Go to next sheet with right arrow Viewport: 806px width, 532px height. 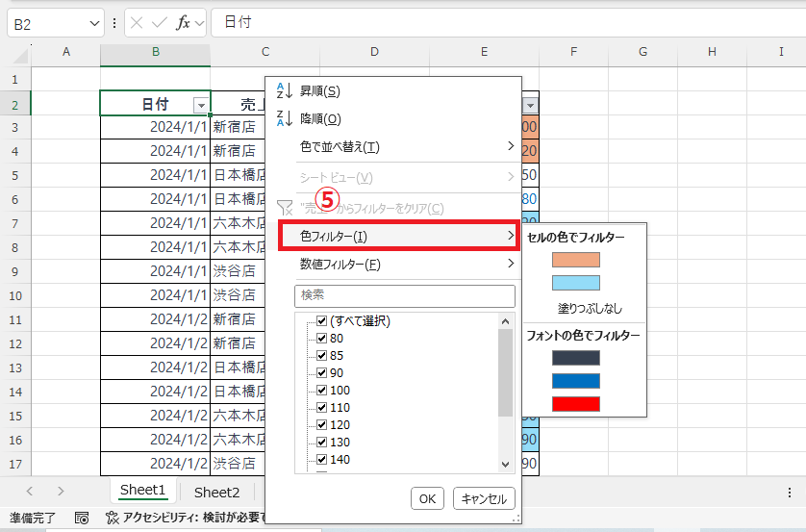coord(61,492)
